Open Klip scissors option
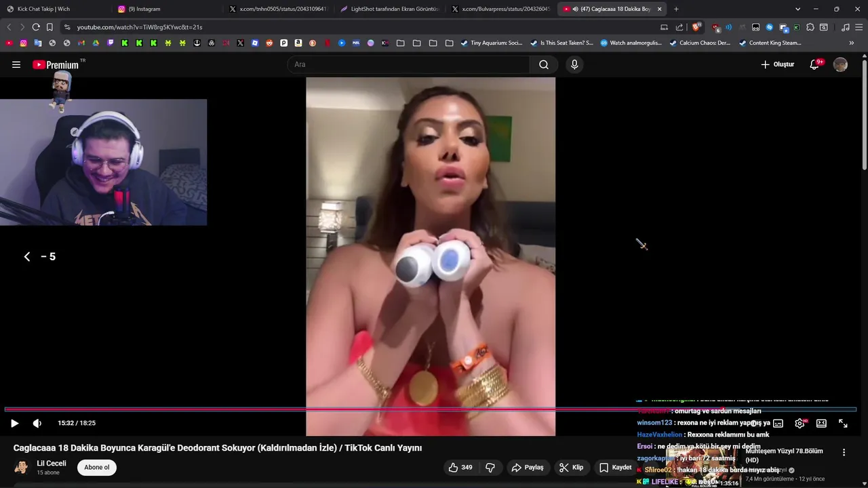 click(571, 468)
